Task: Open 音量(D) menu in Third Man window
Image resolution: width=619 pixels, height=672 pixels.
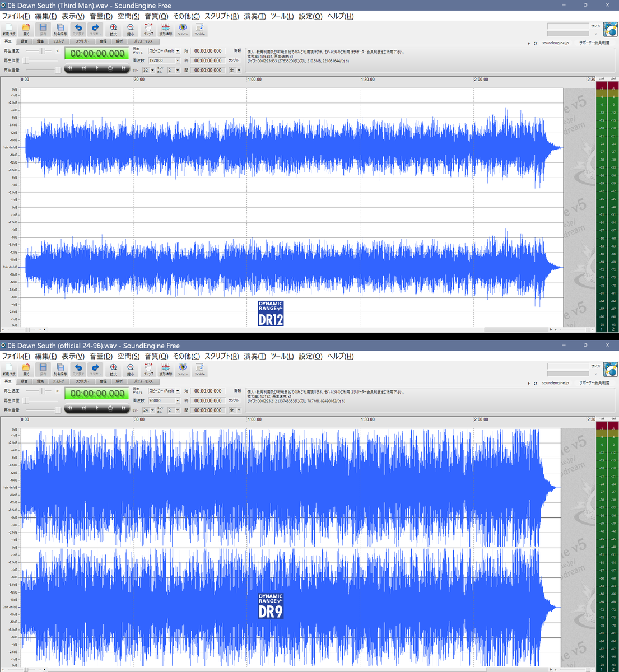Action: coord(101,16)
